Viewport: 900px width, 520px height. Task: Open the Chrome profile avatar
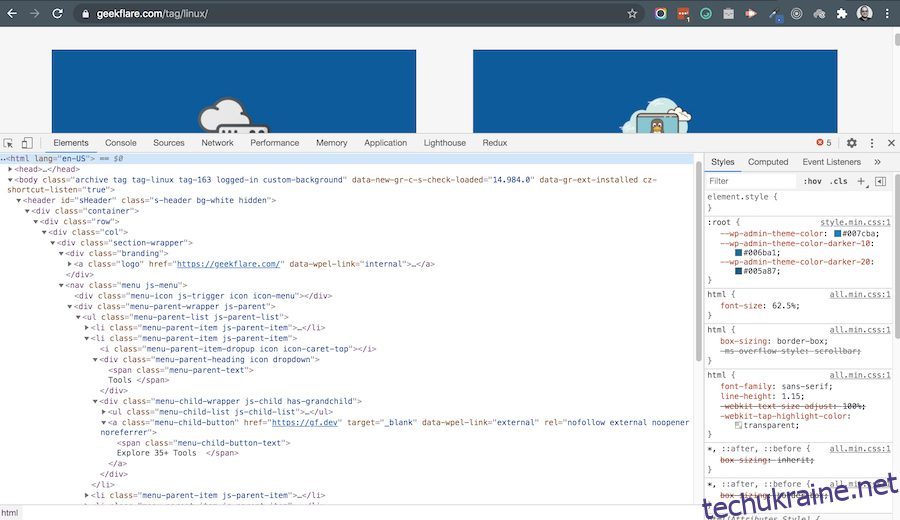point(864,13)
